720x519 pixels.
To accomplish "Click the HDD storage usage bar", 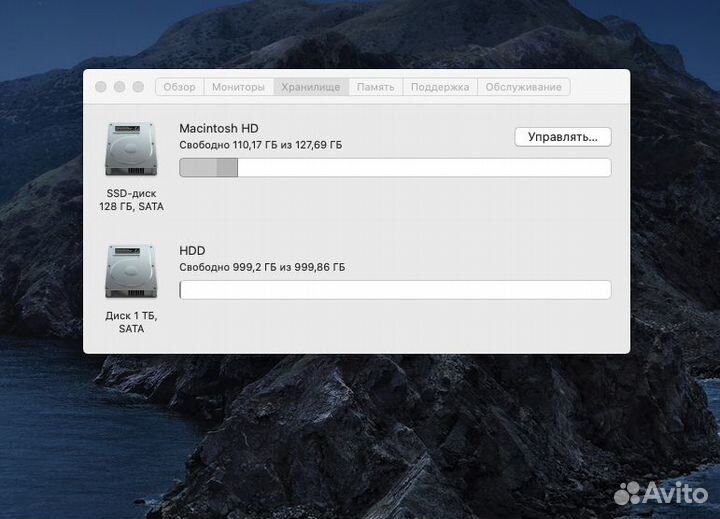I will coord(395,290).
